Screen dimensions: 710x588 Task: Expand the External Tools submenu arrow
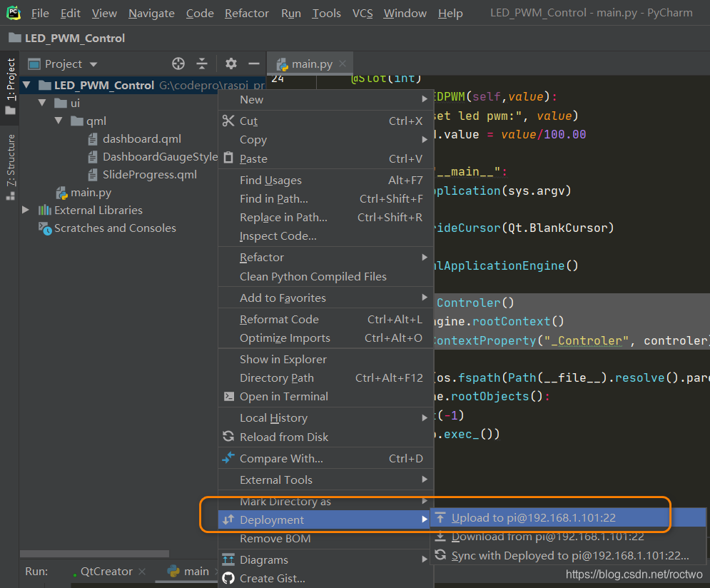425,480
